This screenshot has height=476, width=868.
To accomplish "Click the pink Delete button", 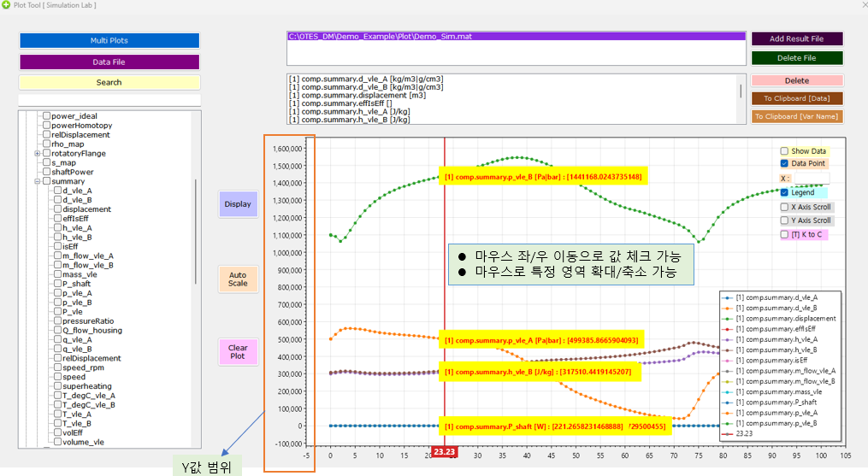I will (x=796, y=81).
